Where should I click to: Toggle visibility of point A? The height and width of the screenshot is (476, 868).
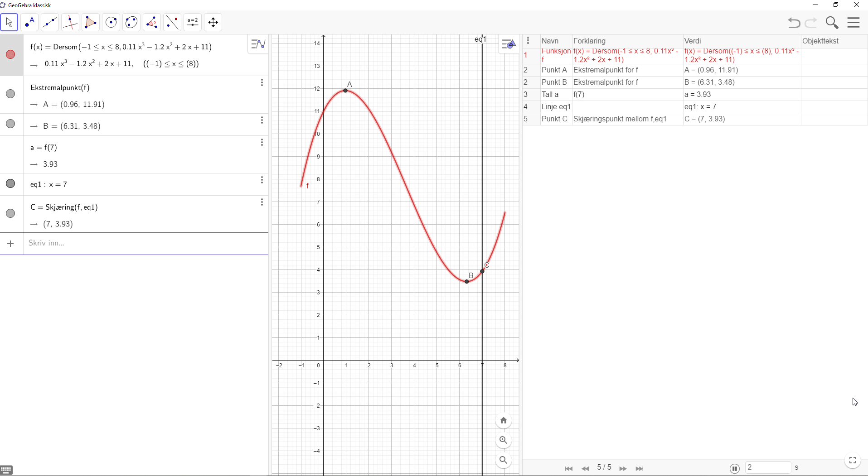(x=10, y=94)
